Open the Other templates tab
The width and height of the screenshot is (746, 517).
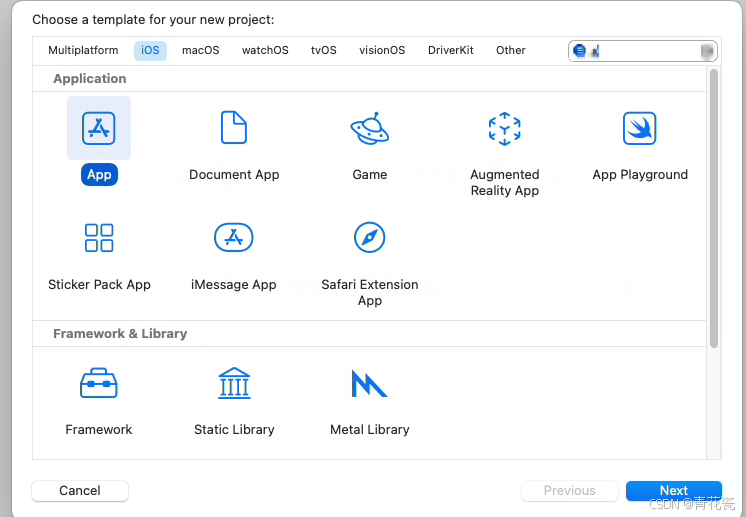point(510,50)
